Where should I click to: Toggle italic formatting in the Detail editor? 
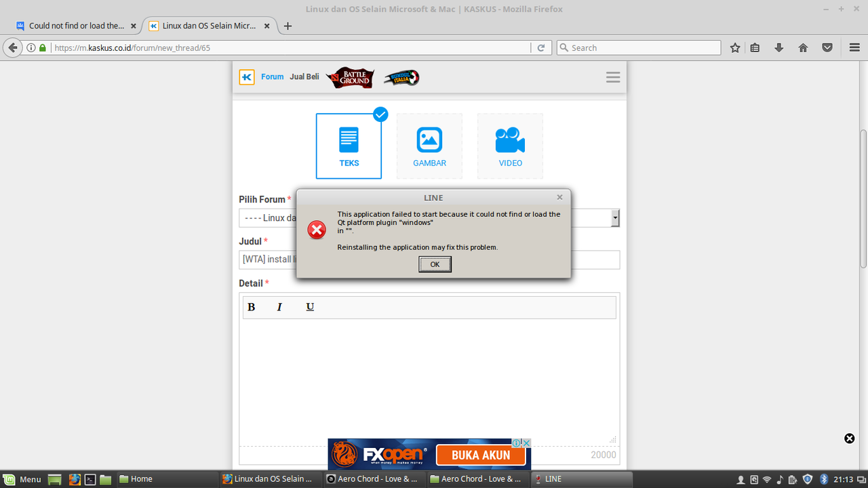[x=279, y=307]
